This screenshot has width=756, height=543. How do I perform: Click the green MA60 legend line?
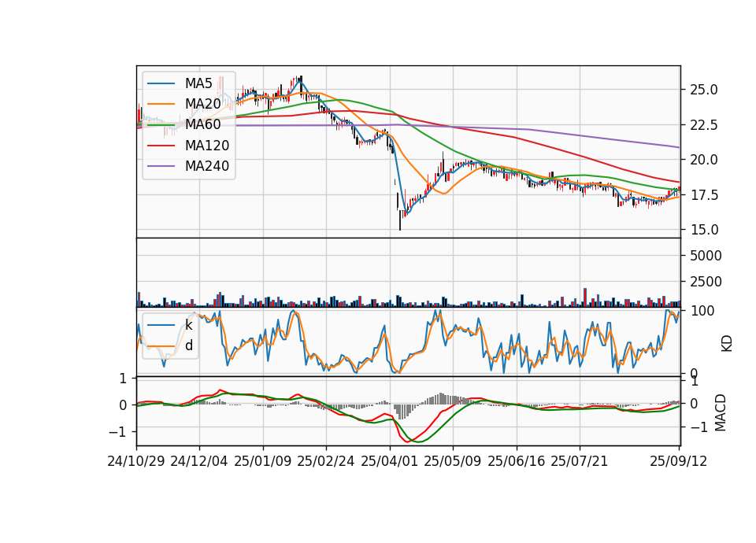click(x=161, y=125)
